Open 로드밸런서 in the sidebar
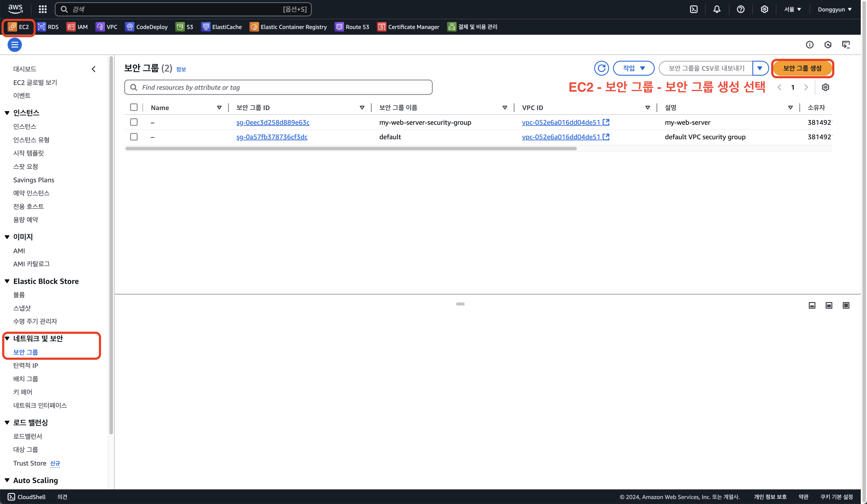Image resolution: width=867 pixels, height=504 pixels. 27,436
